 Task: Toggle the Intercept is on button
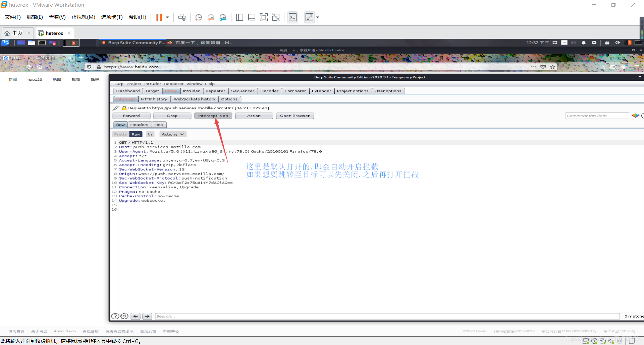click(213, 116)
